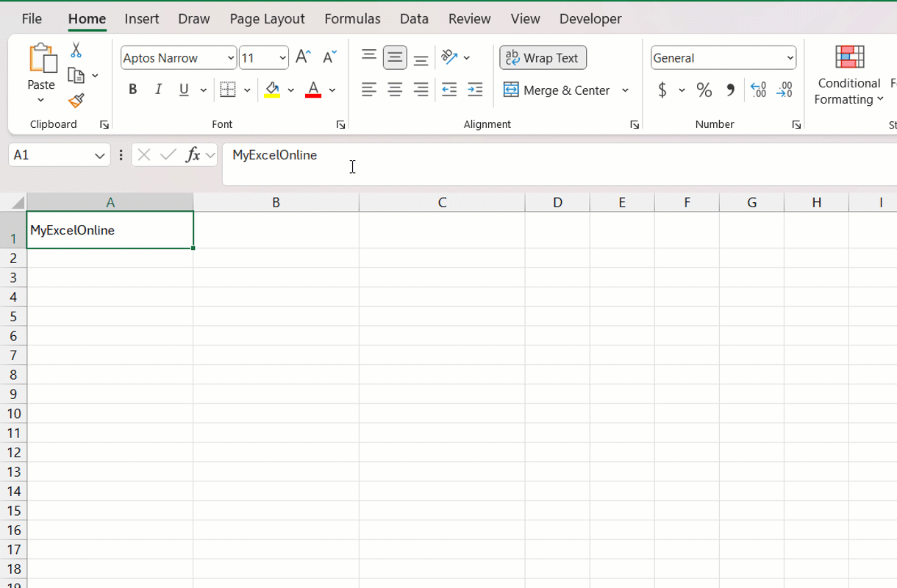Open the Number format dialog launcher
Viewport: 897px width, 588px height.
[796, 125]
